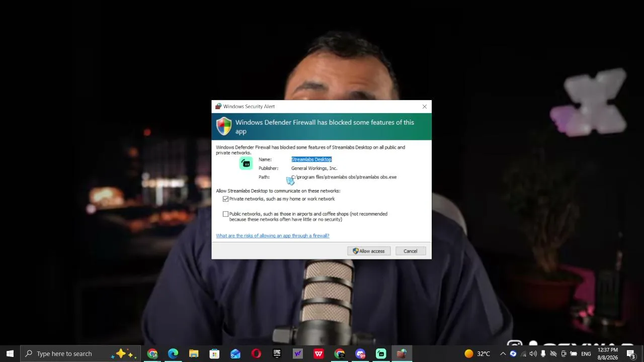The width and height of the screenshot is (644, 362).
Task: Open File Explorer from the taskbar
Action: pos(194,353)
